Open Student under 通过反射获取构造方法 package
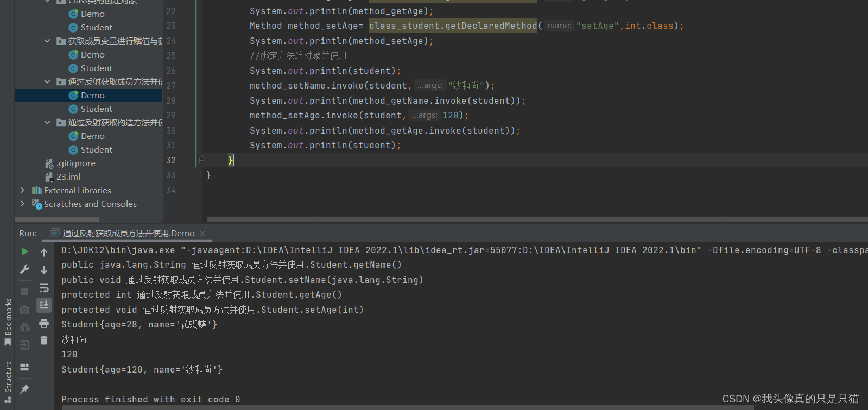Image resolution: width=868 pixels, height=410 pixels. coord(96,149)
